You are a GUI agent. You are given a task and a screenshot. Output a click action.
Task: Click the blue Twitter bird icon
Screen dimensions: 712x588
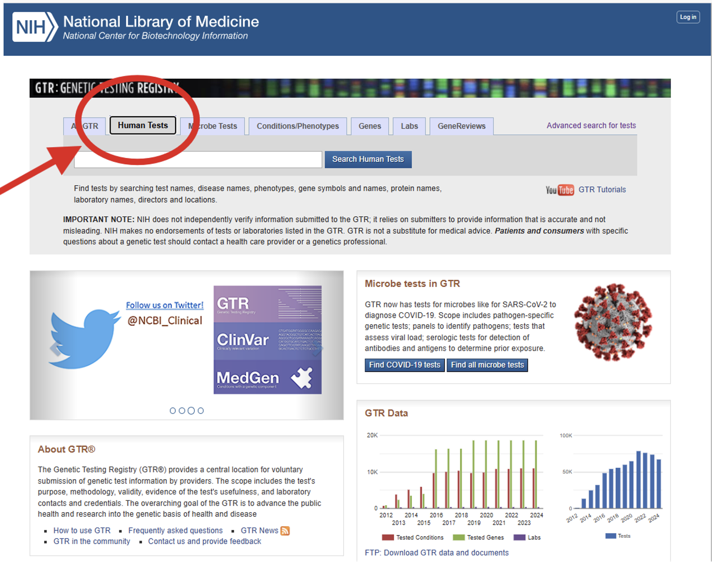coord(85,338)
